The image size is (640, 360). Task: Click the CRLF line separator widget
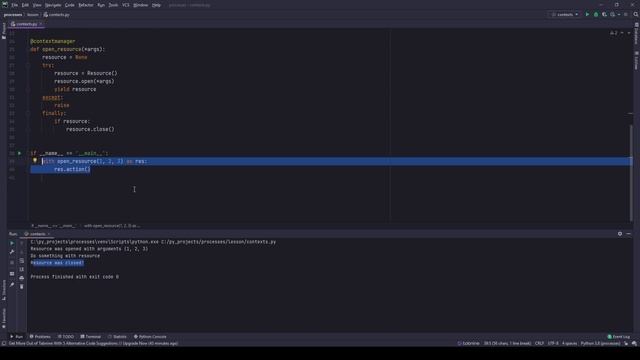click(x=539, y=344)
